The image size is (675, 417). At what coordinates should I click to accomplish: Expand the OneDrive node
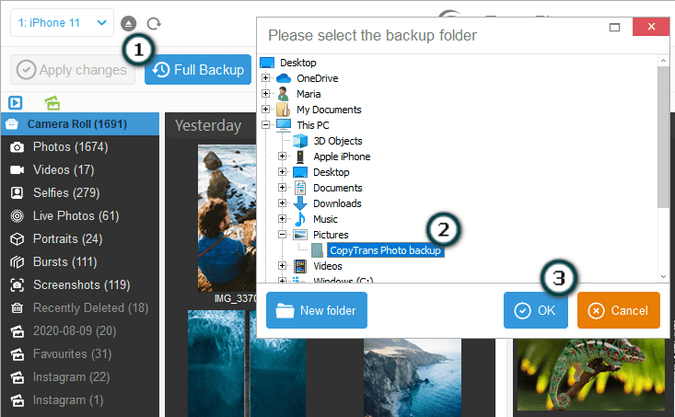[266, 78]
